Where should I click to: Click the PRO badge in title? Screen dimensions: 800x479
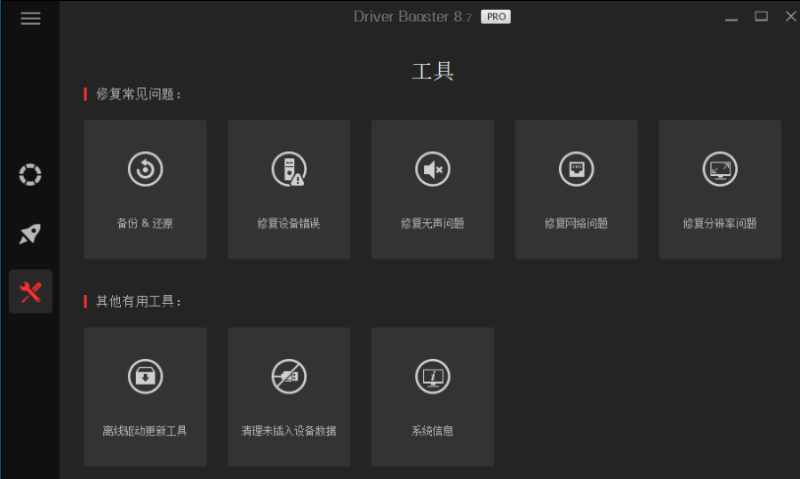coord(495,17)
